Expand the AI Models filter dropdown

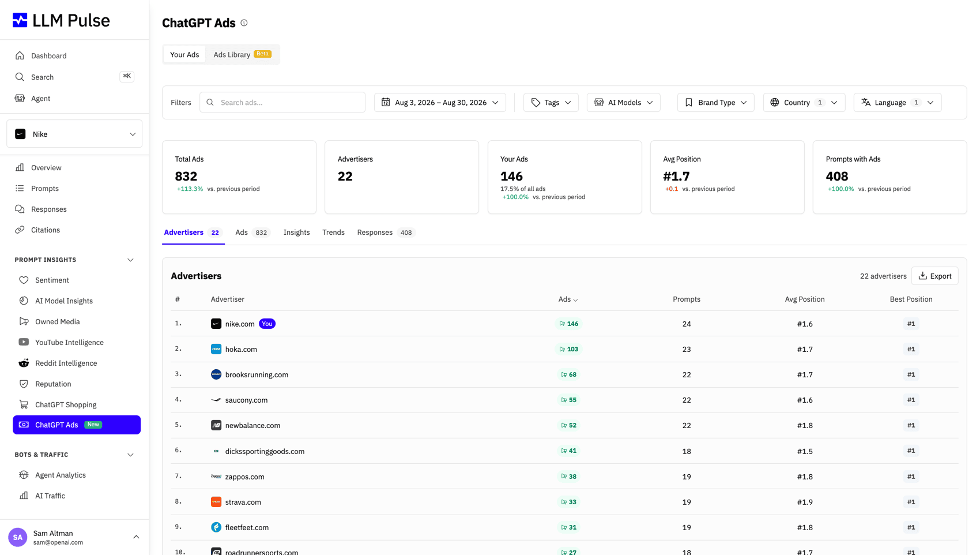(624, 103)
